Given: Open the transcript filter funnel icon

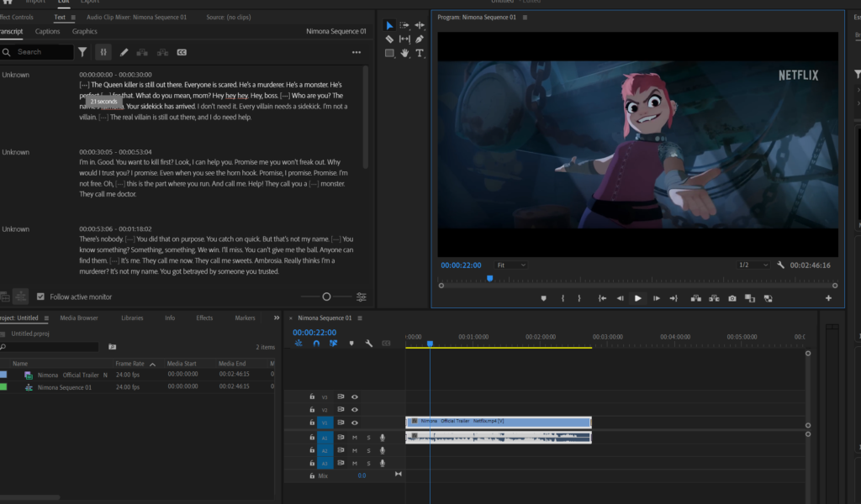Looking at the screenshot, I should 82,52.
